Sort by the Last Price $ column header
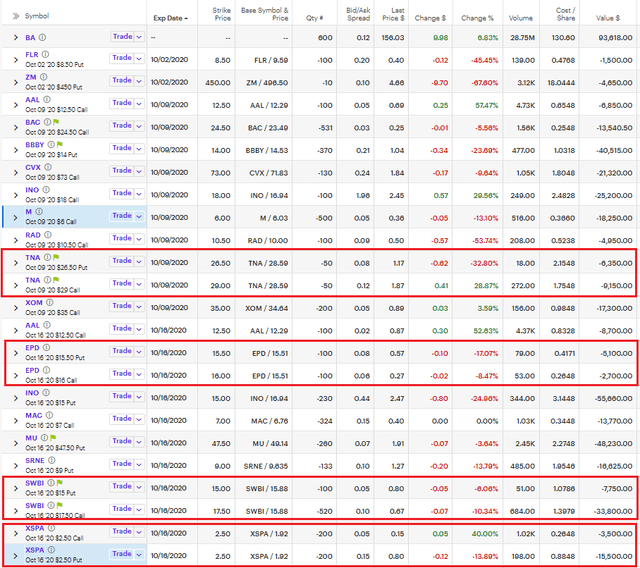The width and height of the screenshot is (640, 568). tap(393, 14)
